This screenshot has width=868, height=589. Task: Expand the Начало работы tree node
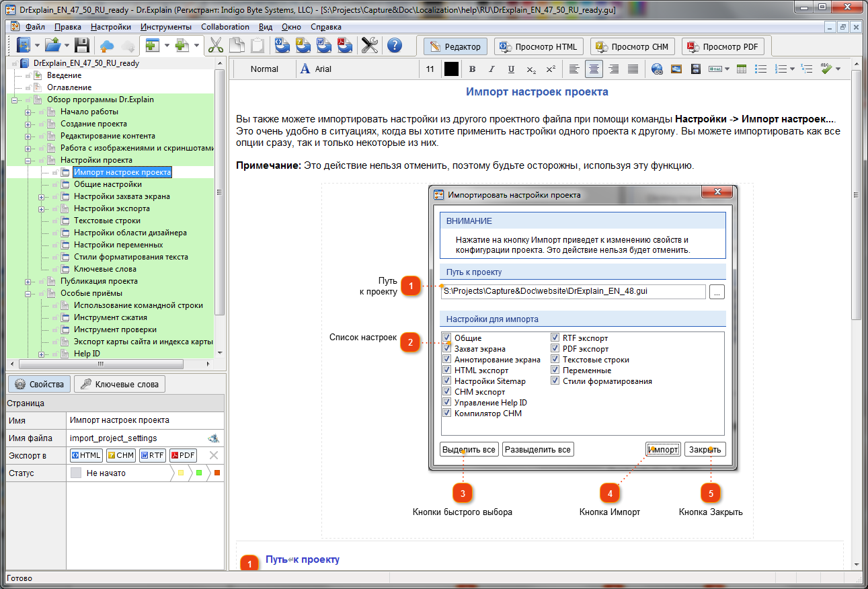click(x=28, y=112)
